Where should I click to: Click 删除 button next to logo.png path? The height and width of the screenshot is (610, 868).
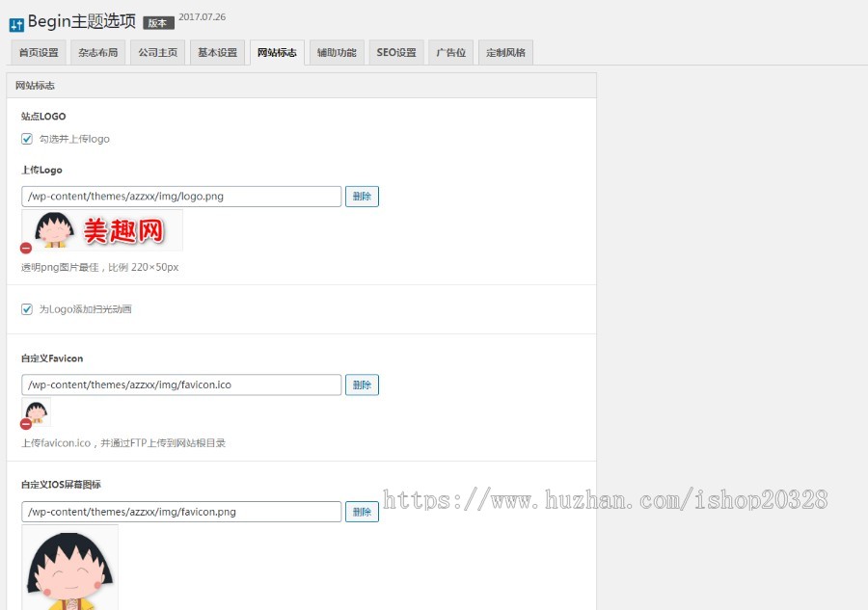[x=362, y=197]
